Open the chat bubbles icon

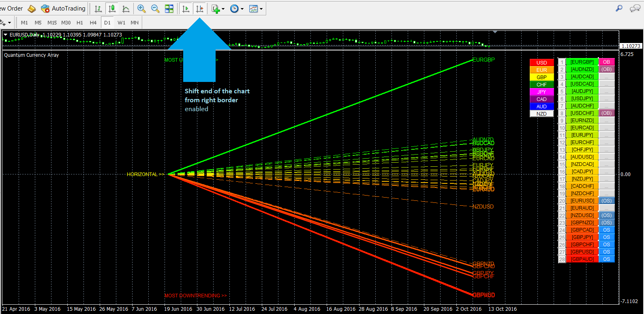pyautogui.click(x=635, y=8)
